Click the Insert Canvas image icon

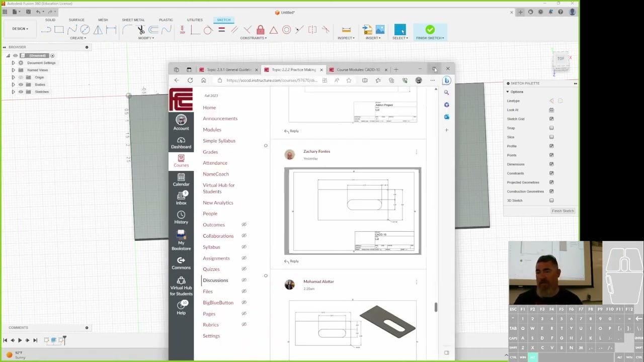(x=380, y=30)
